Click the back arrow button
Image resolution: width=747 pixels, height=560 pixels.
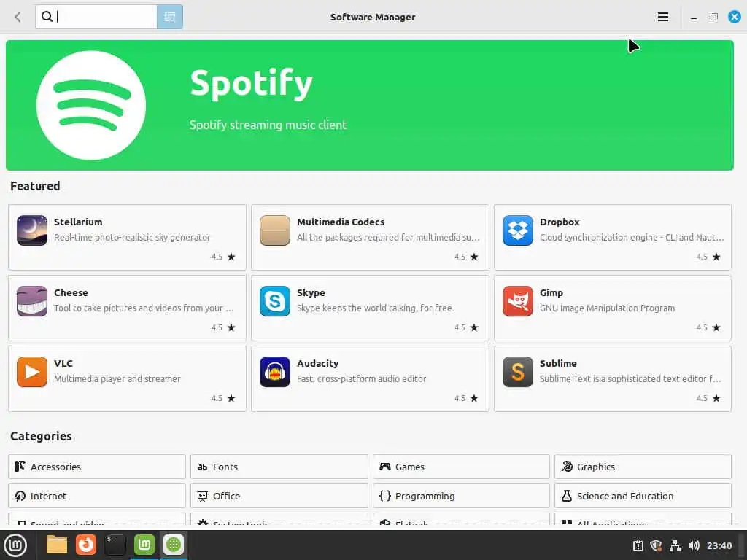point(18,17)
